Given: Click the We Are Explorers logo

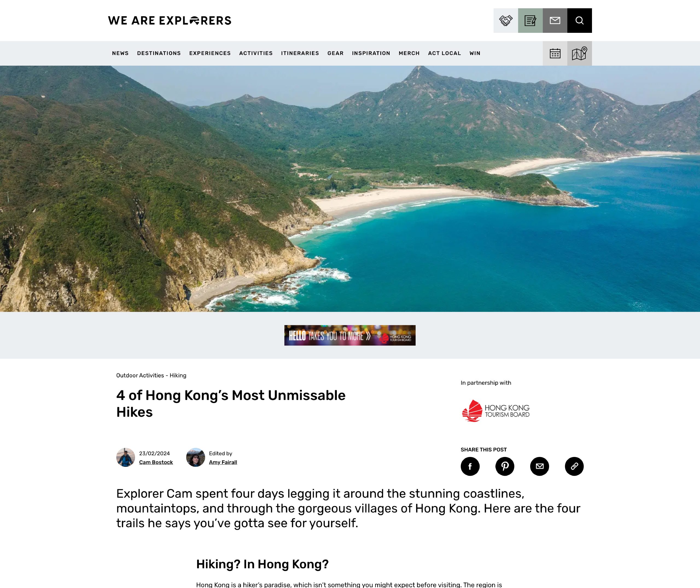Looking at the screenshot, I should point(170,20).
